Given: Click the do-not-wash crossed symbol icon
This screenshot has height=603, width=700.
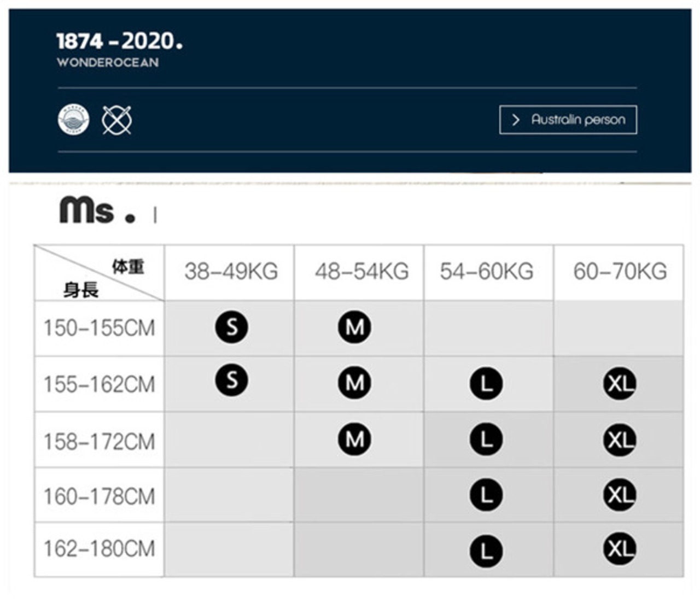Looking at the screenshot, I should 116,120.
